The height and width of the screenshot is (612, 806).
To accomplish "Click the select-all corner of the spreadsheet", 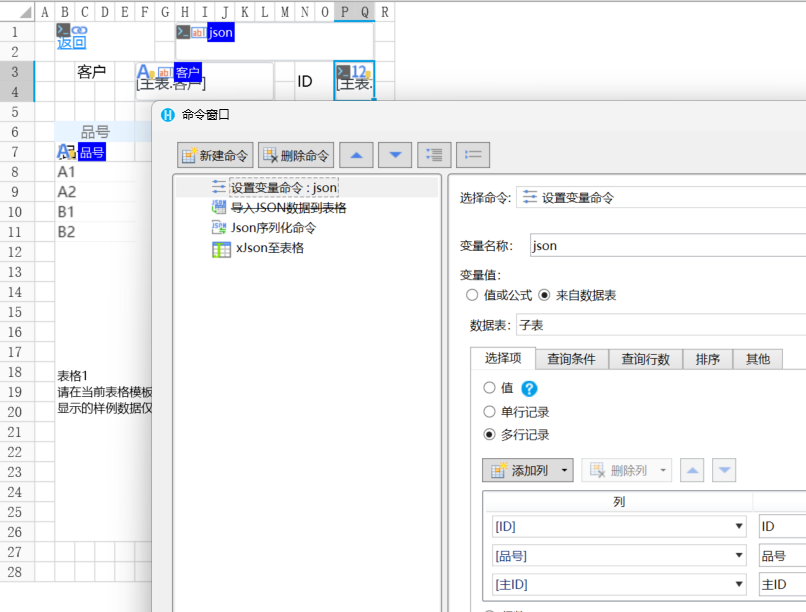I will (17, 11).
